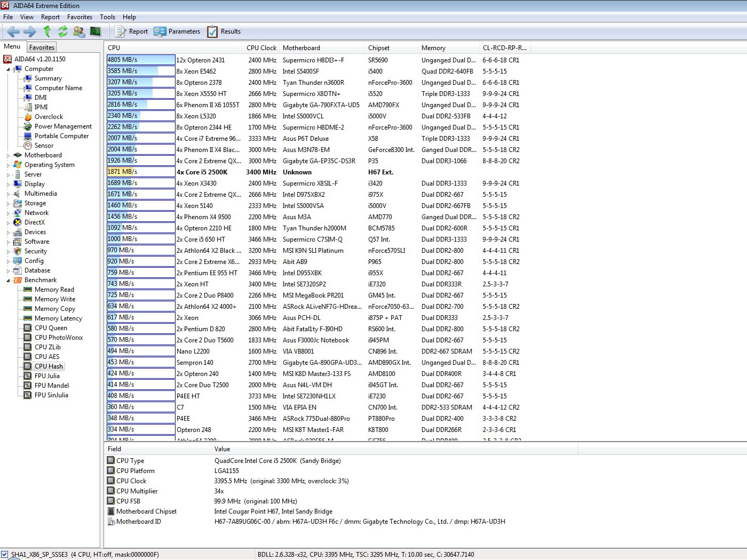Select the AIDA64 v1.20.1150 root node
Screen dimensions: 747x560
click(40, 59)
